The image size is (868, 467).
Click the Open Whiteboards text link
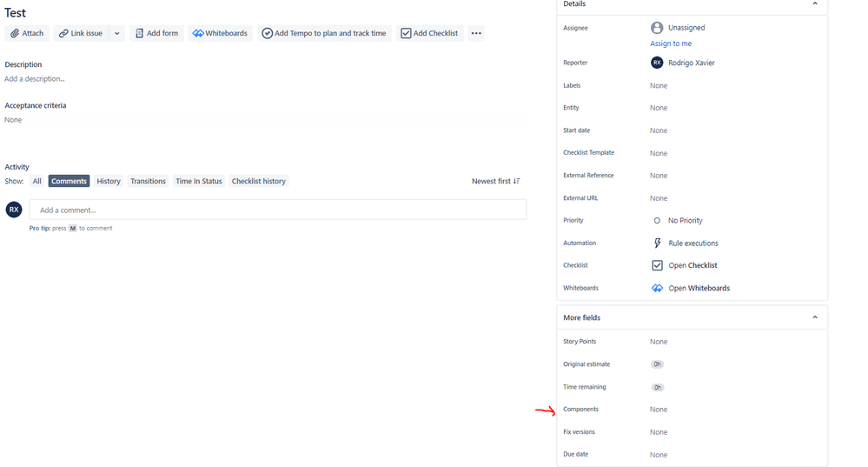click(699, 288)
